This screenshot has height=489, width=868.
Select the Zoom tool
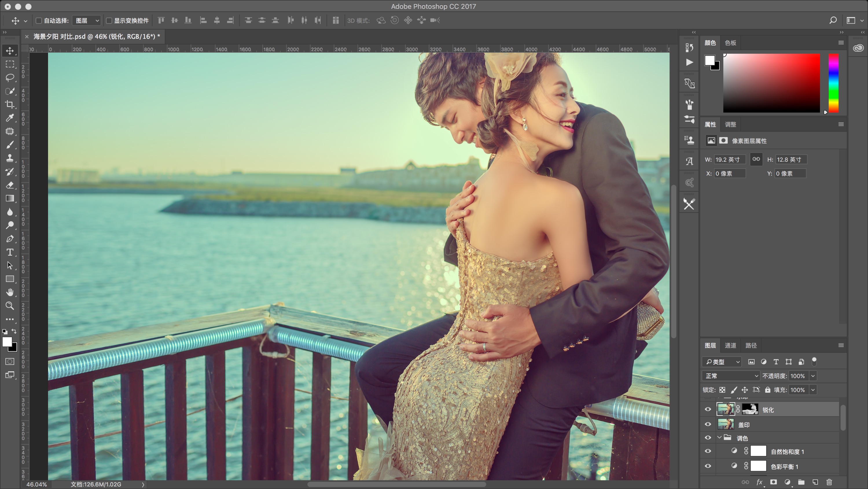coord(10,306)
